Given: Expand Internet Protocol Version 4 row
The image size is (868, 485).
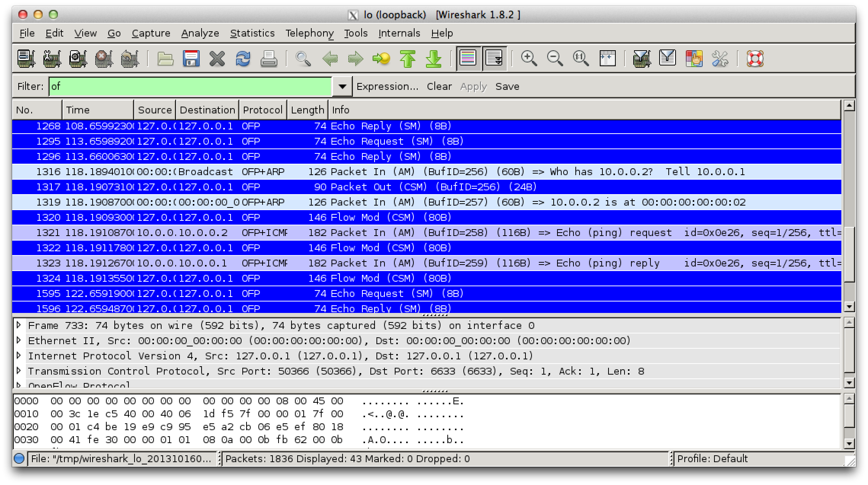Looking at the screenshot, I should pyautogui.click(x=18, y=356).
